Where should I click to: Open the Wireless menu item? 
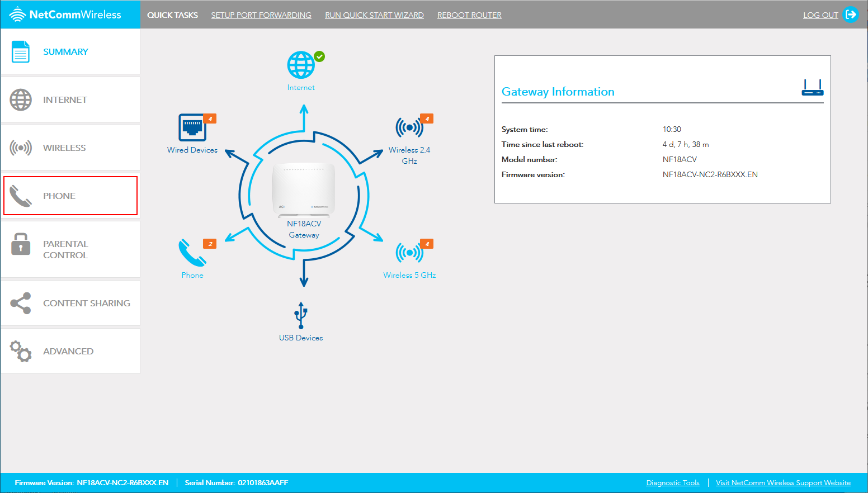tap(70, 148)
